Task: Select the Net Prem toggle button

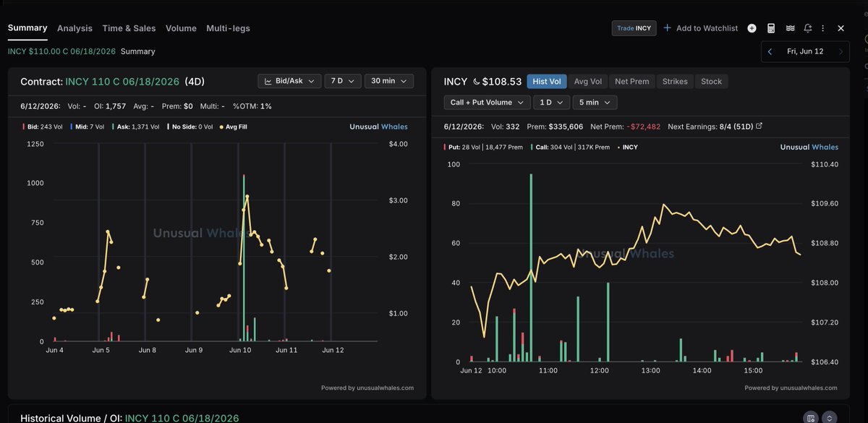Action: (x=631, y=82)
